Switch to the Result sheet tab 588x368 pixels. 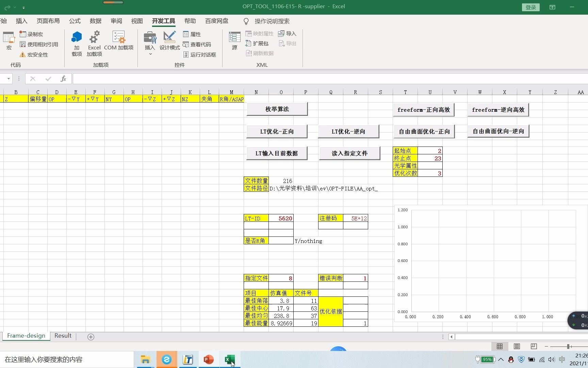pos(63,336)
